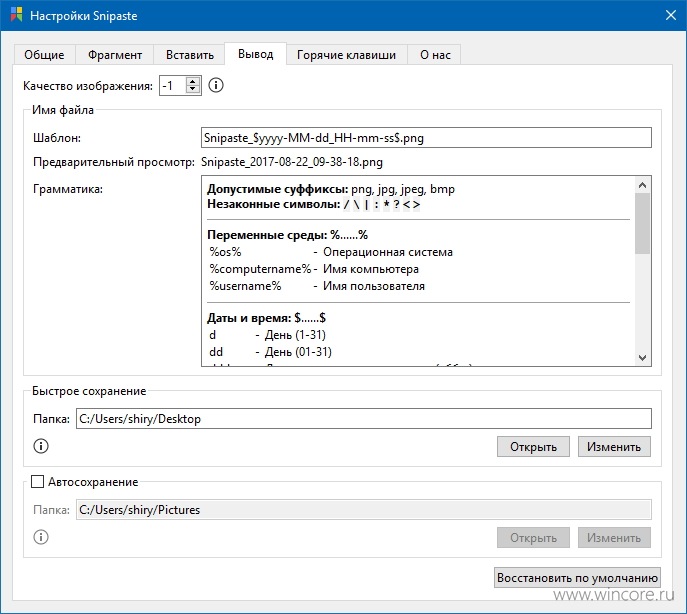Viewport: 687px width, 614px height.
Task: Click the Даты и время: $......$ heading
Action: [x=266, y=318]
